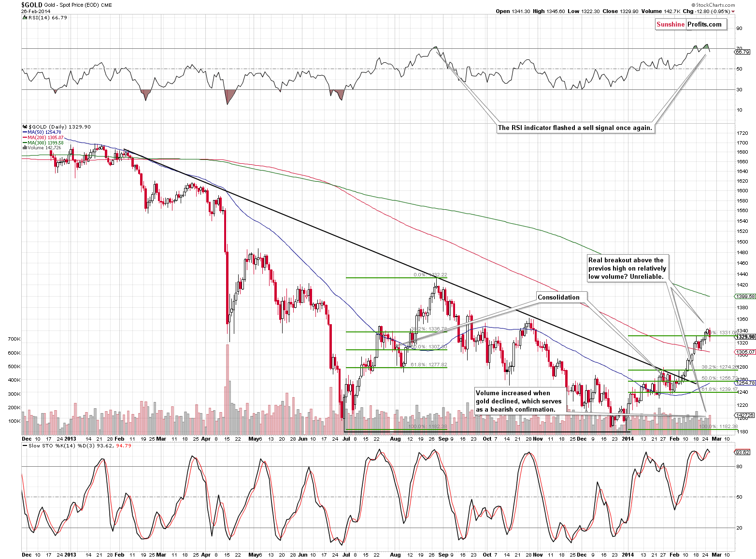Viewport: 756px width, 559px height.
Task: Click the MA(50) 1254.78 legend entry
Action: tap(44, 132)
